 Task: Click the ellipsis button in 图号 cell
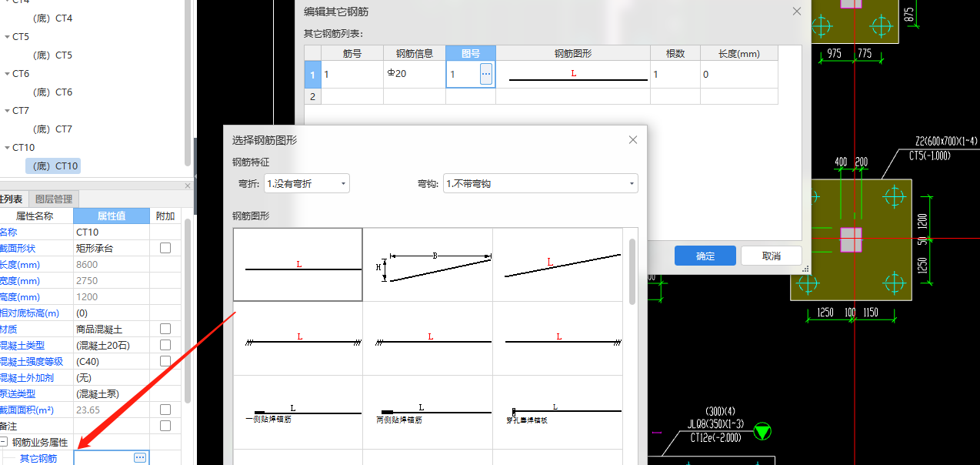tap(486, 74)
